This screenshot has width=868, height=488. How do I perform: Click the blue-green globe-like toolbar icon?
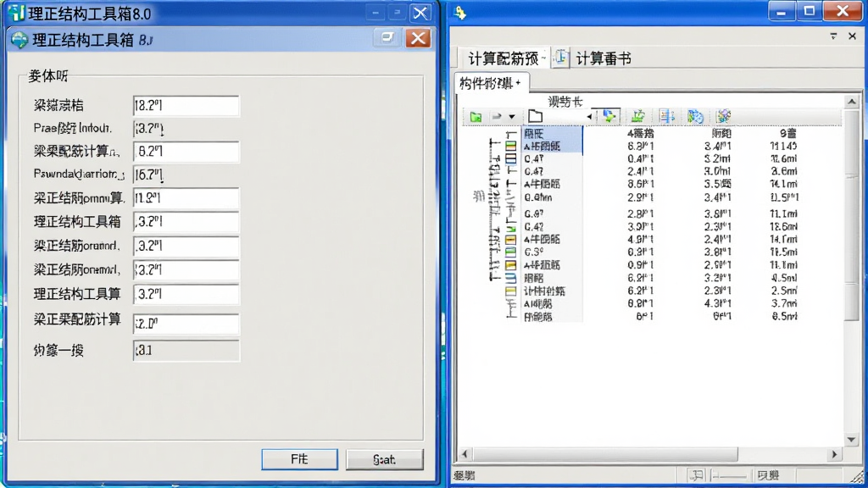click(x=695, y=116)
